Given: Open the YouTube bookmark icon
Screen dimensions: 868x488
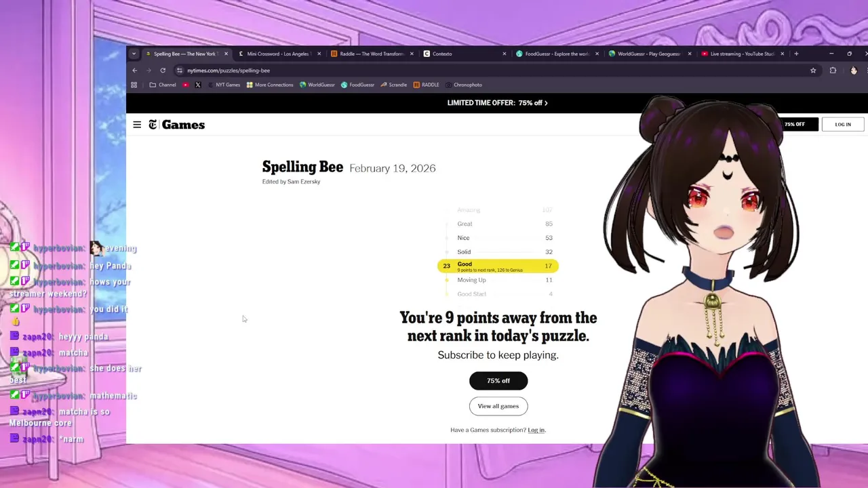Looking at the screenshot, I should coord(185,85).
